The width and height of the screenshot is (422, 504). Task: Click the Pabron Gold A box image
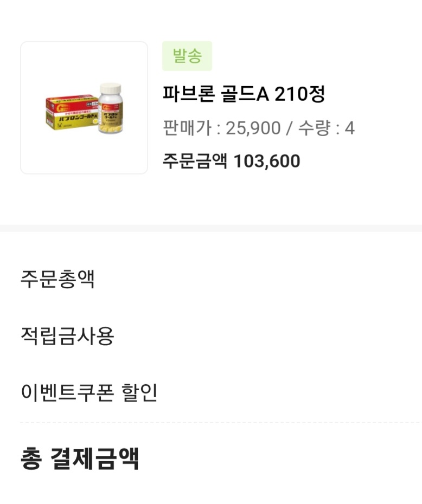tap(71, 114)
